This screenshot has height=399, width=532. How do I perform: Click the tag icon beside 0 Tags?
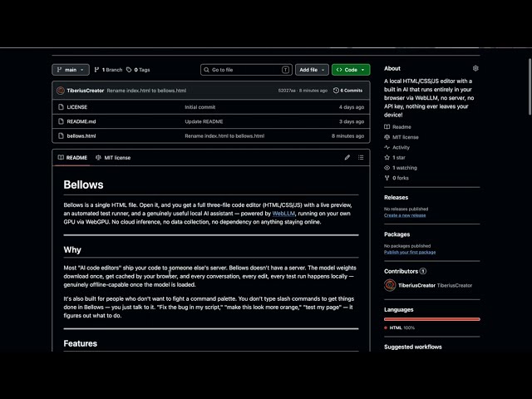click(129, 70)
